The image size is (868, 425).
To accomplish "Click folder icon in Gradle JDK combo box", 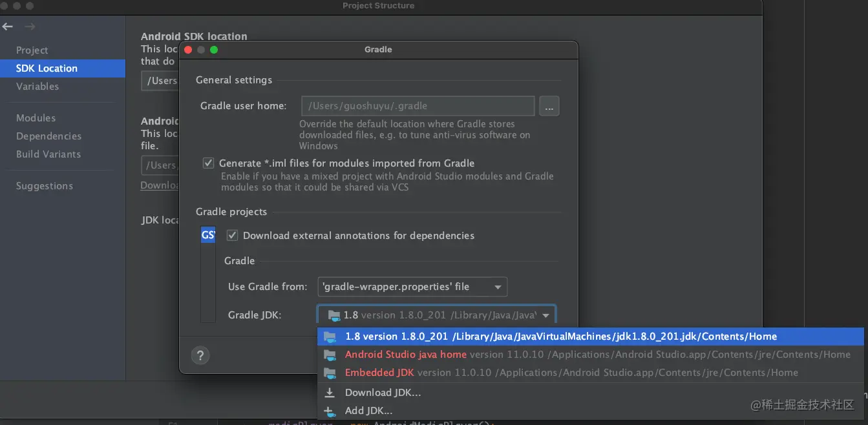I will click(333, 315).
